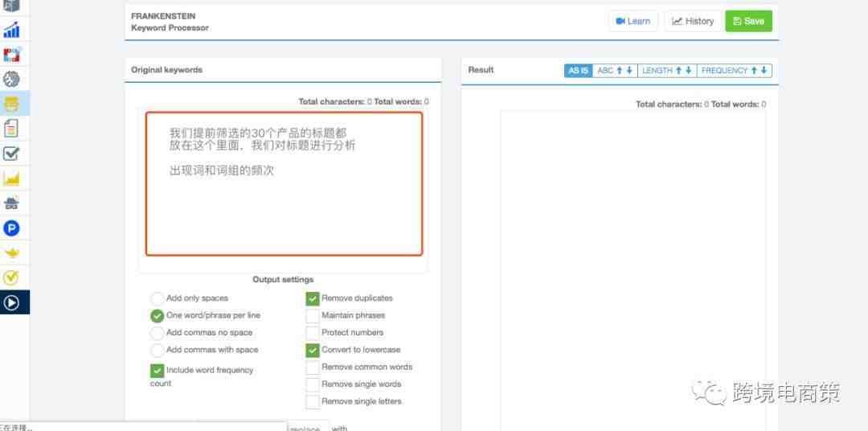Sort results by FREQUENCY descending down arrow
Screen dimensions: 868x431
[x=764, y=70]
